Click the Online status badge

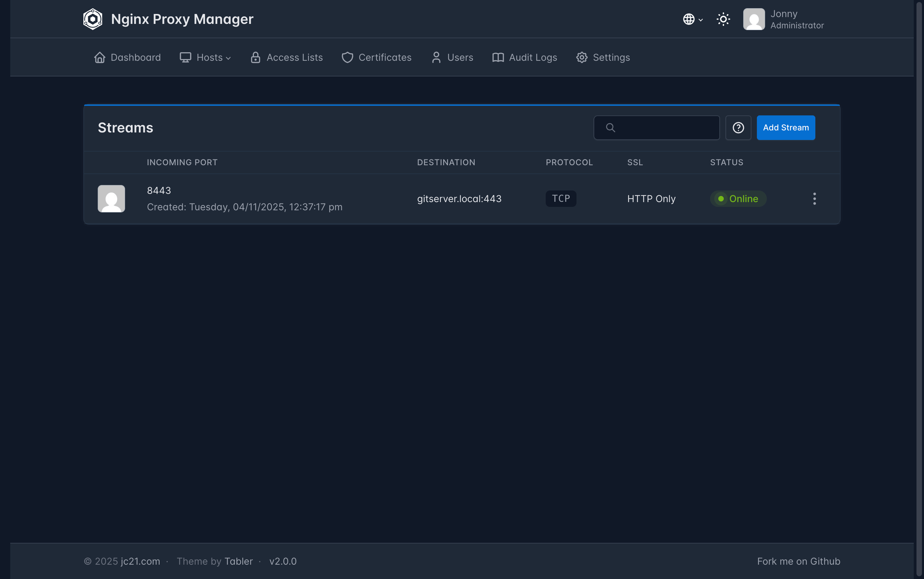[x=738, y=199]
